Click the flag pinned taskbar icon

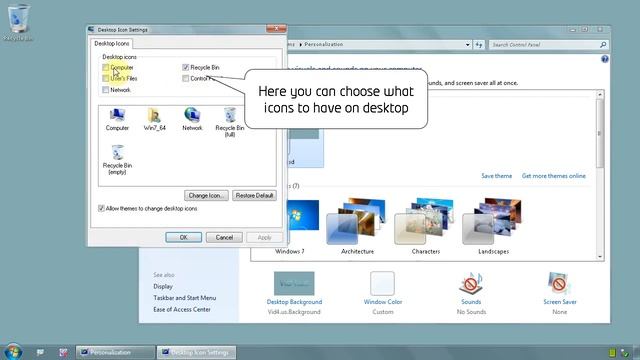[x=40, y=352]
